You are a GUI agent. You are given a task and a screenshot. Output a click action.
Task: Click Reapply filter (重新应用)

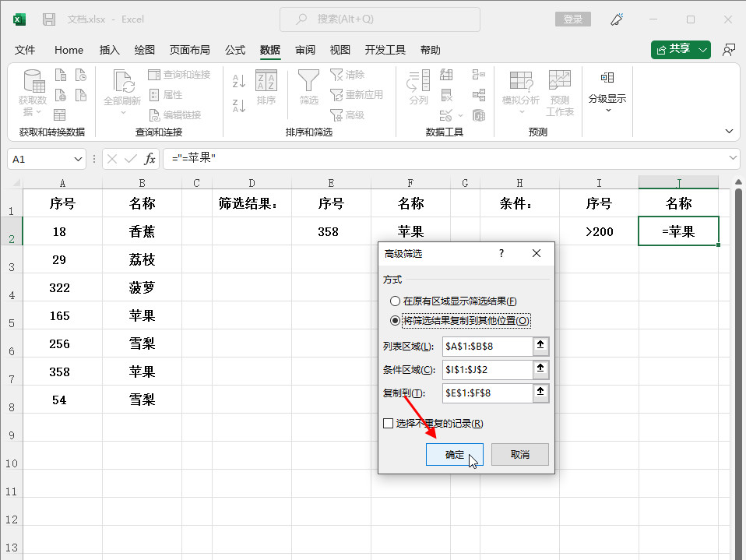click(357, 95)
